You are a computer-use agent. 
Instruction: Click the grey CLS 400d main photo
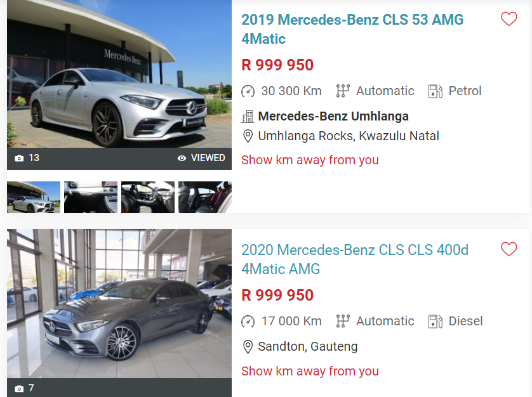click(119, 304)
